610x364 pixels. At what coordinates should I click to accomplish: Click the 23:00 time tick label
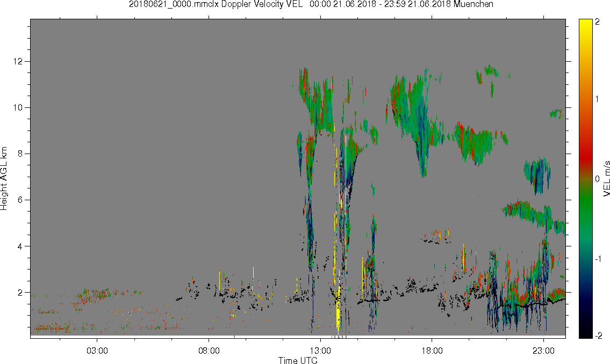click(x=543, y=351)
